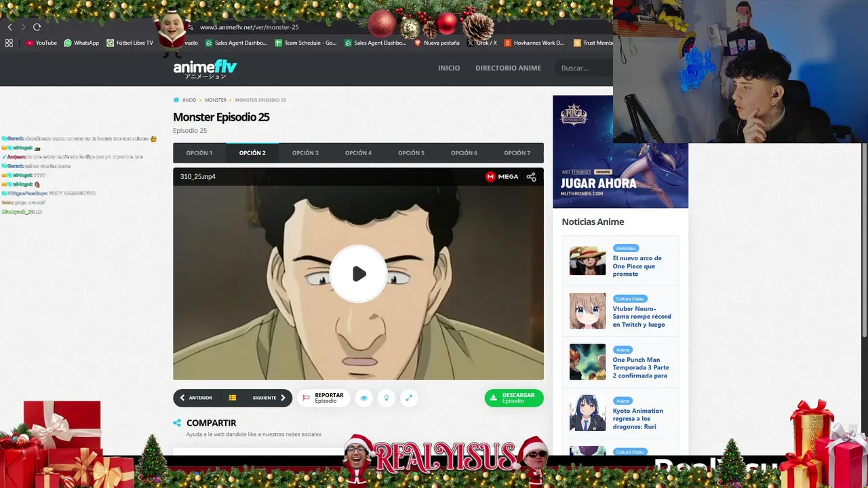This screenshot has height=488, width=868.
Task: Click the AnimeFLV logo
Action: [x=205, y=68]
